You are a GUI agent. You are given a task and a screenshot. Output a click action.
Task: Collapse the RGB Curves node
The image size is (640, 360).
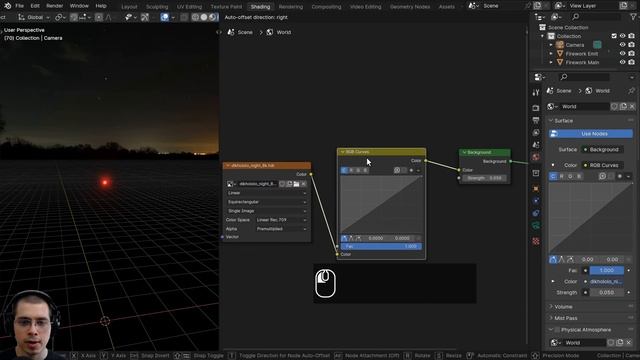342,152
